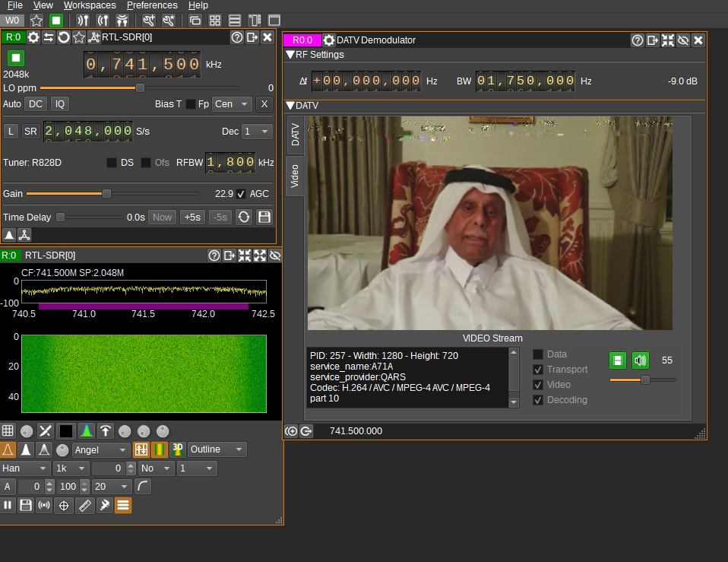Click the +5s time delay button

pos(193,217)
